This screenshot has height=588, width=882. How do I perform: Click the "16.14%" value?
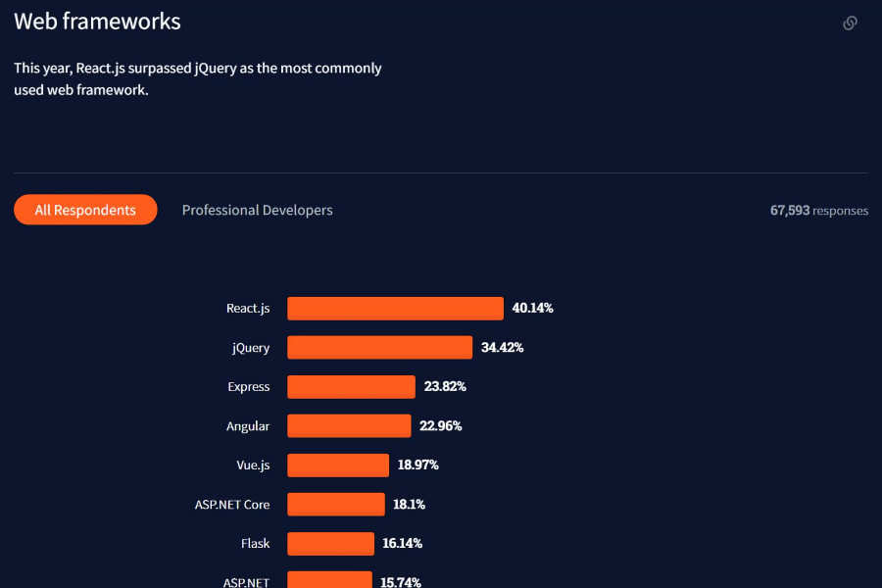coord(402,543)
